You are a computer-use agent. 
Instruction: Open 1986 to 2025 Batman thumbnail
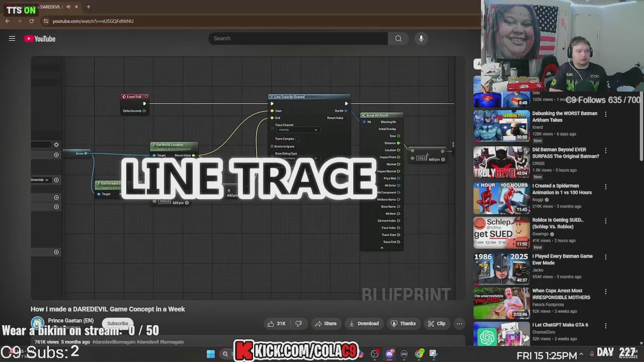(502, 268)
